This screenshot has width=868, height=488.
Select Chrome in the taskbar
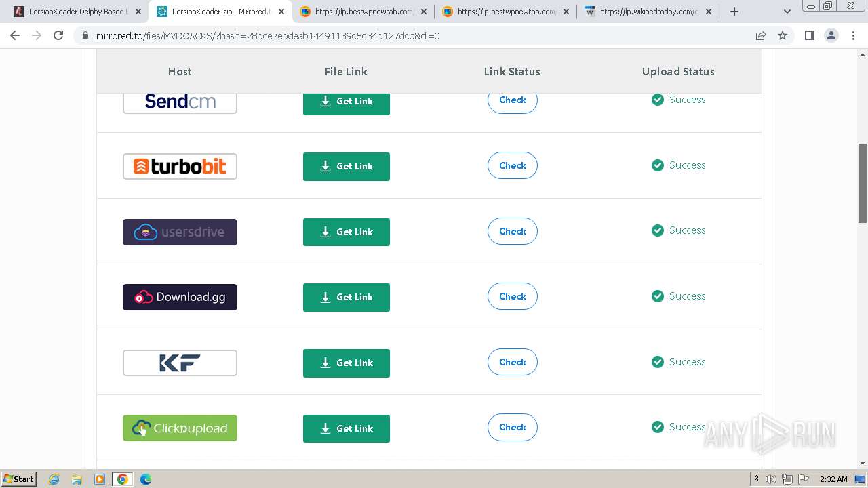tap(123, 479)
